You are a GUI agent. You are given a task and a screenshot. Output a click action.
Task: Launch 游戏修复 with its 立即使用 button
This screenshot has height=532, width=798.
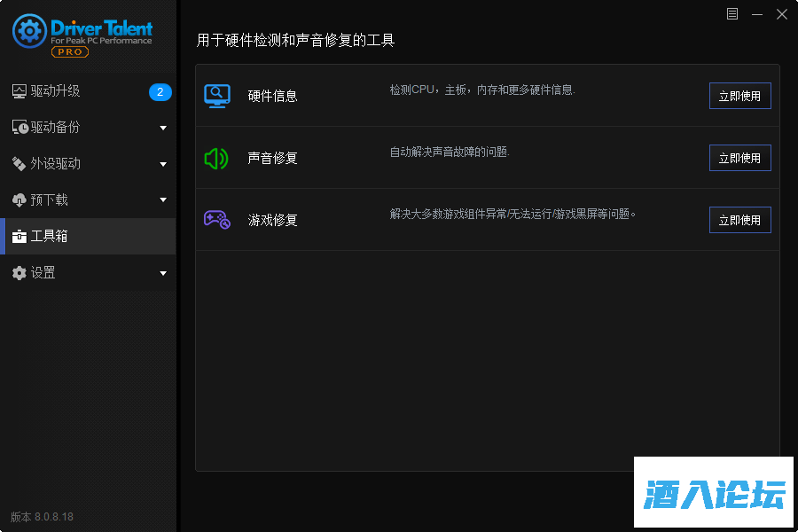pos(739,220)
